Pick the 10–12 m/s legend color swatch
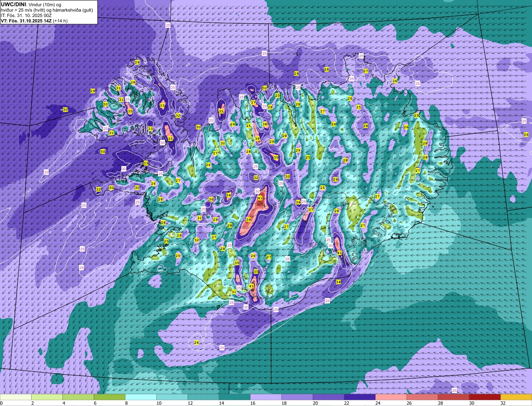The image size is (532, 406). [x=172, y=397]
